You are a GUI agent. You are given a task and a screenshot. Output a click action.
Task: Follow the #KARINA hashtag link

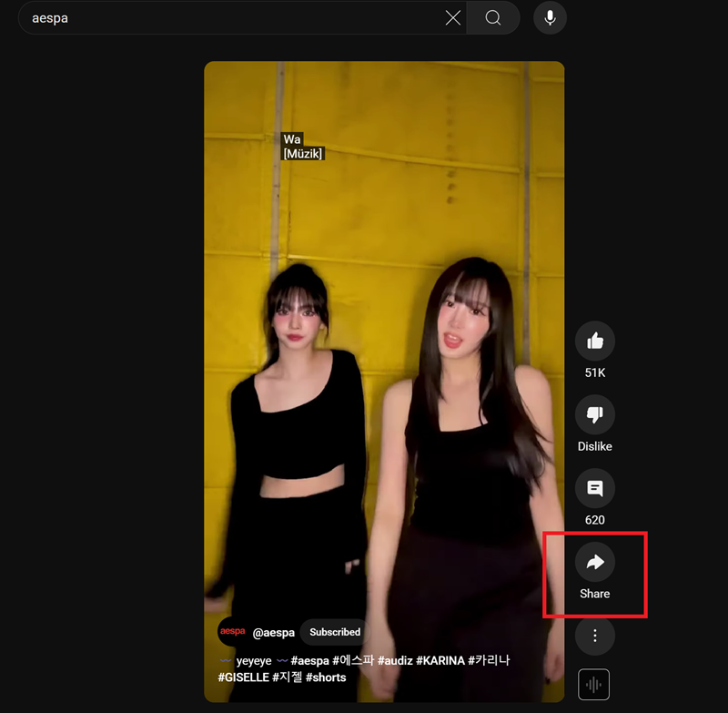tap(440, 660)
